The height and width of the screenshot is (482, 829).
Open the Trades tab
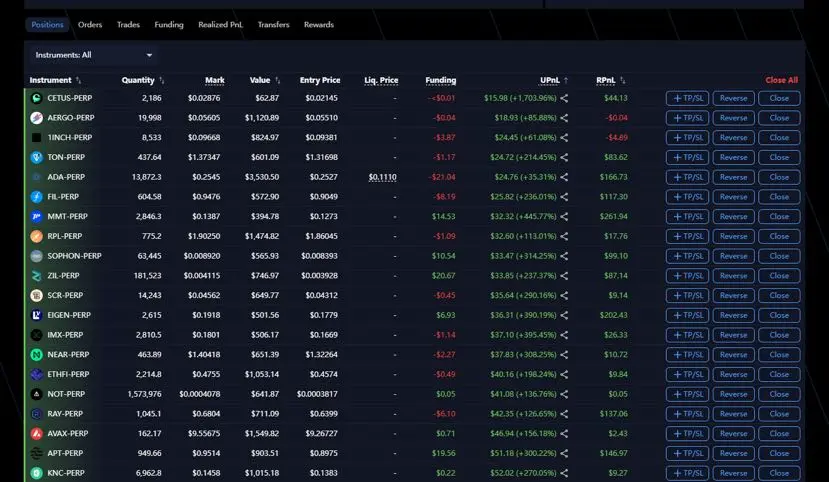pyautogui.click(x=128, y=25)
